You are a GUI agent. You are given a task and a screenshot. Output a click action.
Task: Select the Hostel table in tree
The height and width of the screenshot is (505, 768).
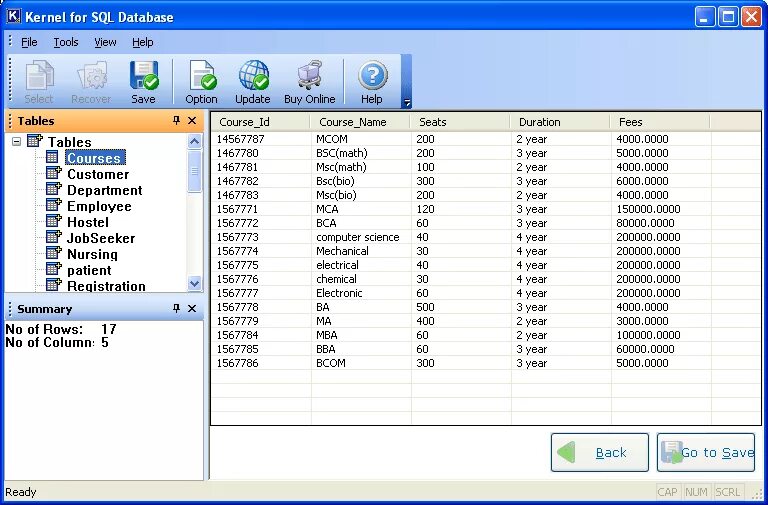[x=88, y=222]
